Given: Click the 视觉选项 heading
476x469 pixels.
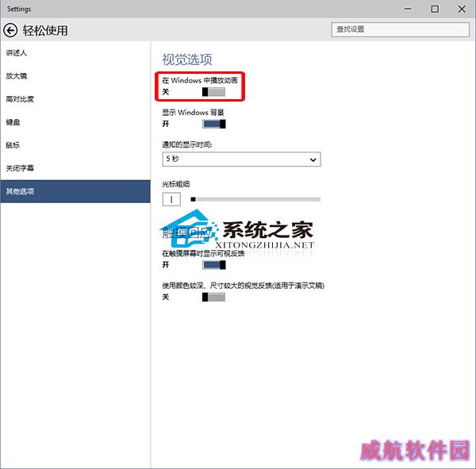Looking at the screenshot, I should coord(187,60).
